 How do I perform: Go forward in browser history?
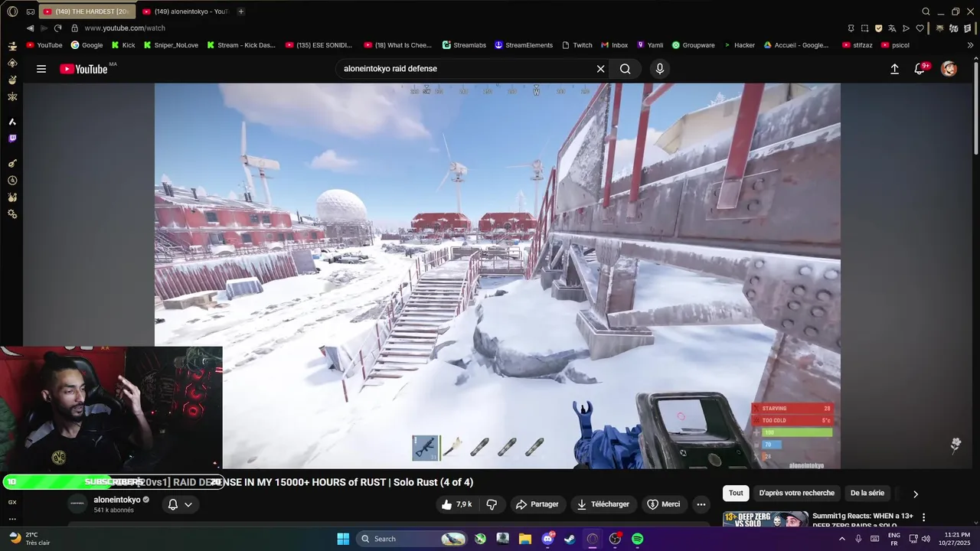click(x=44, y=28)
